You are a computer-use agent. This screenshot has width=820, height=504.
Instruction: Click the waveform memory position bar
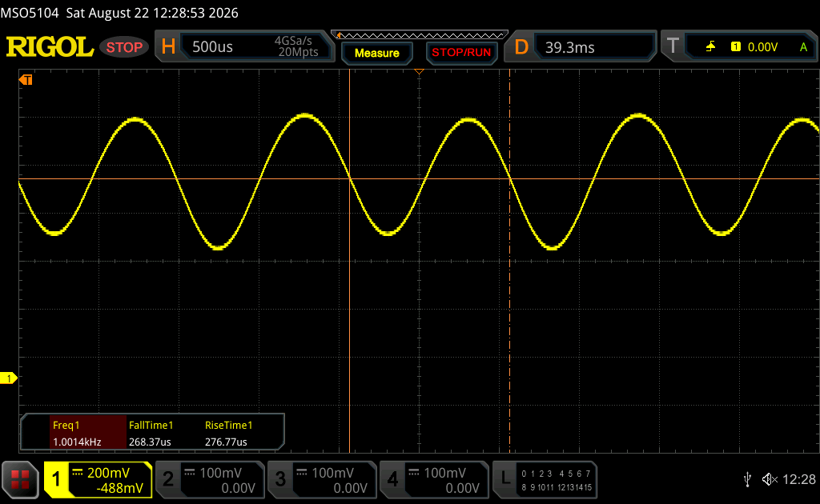[x=420, y=35]
